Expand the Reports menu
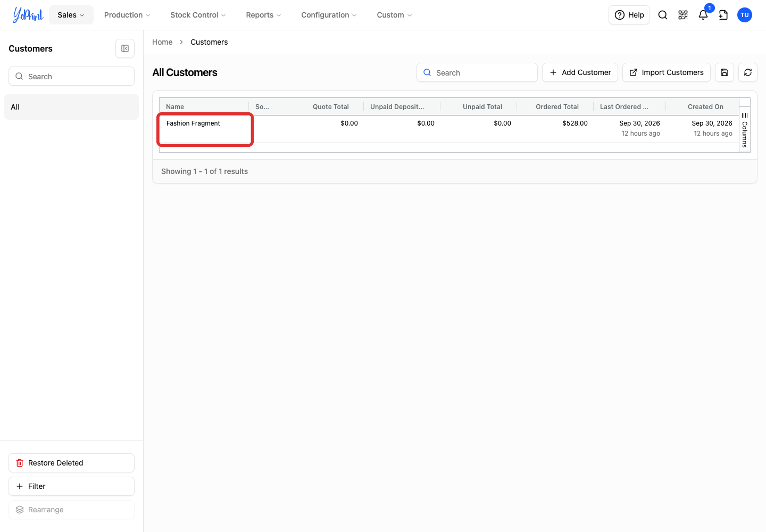Viewport: 766px width, 532px height. pyautogui.click(x=263, y=15)
